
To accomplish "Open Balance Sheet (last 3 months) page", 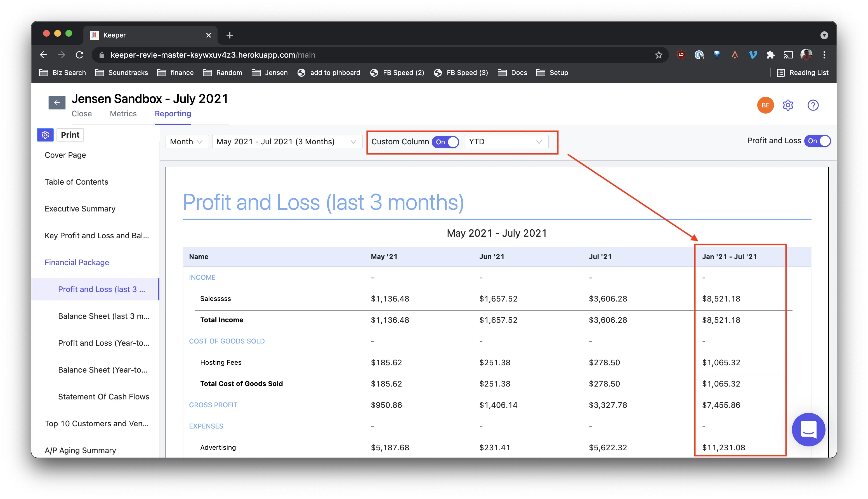I will (x=103, y=316).
